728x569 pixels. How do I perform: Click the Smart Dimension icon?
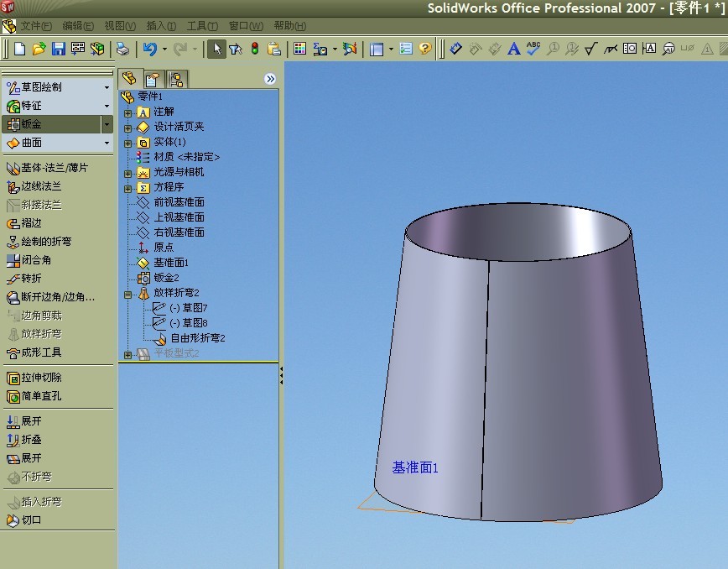tap(456, 49)
